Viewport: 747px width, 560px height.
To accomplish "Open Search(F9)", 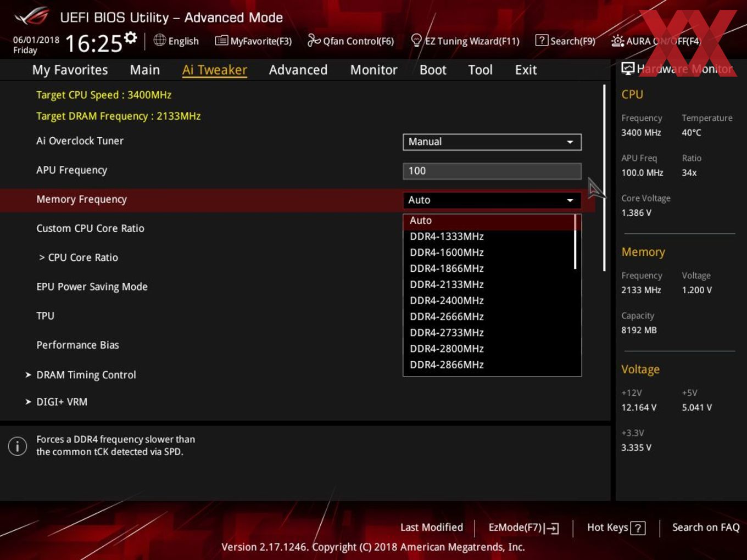I will pos(566,41).
